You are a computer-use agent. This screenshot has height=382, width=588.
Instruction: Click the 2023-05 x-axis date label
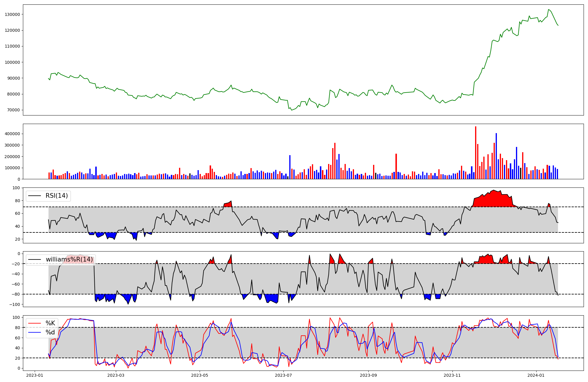pos(200,375)
